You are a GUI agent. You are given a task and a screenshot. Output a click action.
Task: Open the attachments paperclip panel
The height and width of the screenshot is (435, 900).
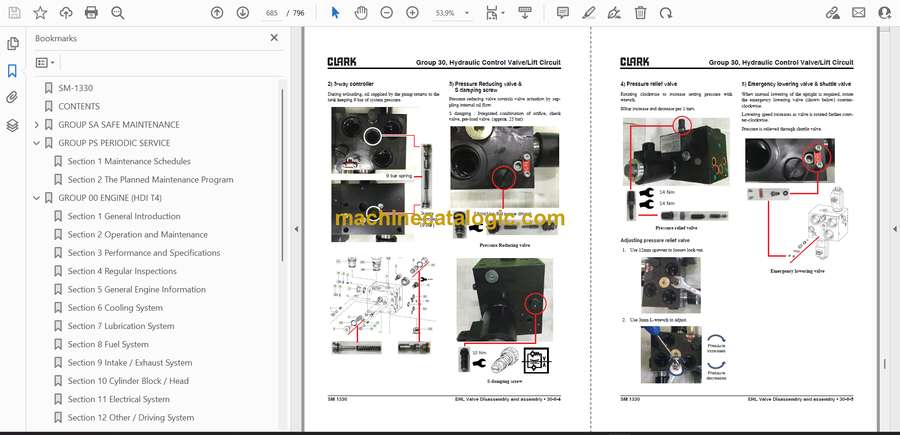pos(12,98)
